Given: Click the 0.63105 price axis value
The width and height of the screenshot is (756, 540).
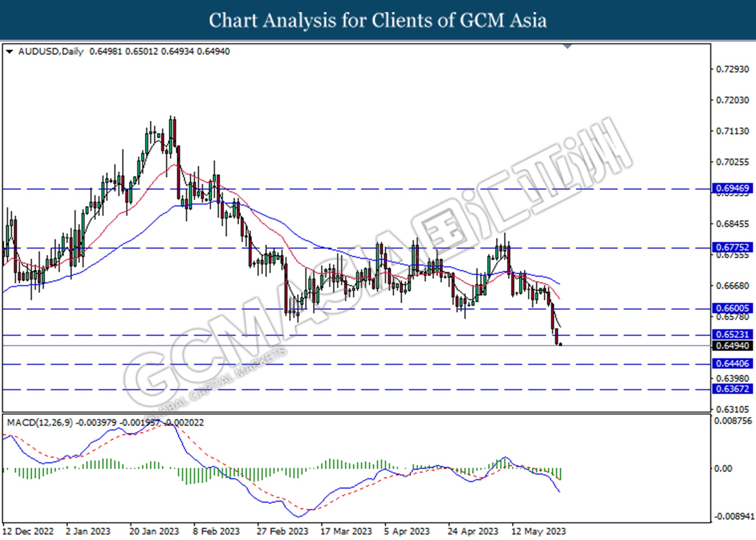Looking at the screenshot, I should (732, 410).
